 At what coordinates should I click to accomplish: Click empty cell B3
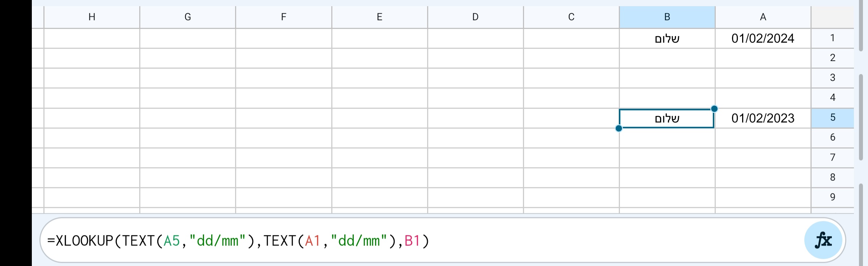click(667, 78)
